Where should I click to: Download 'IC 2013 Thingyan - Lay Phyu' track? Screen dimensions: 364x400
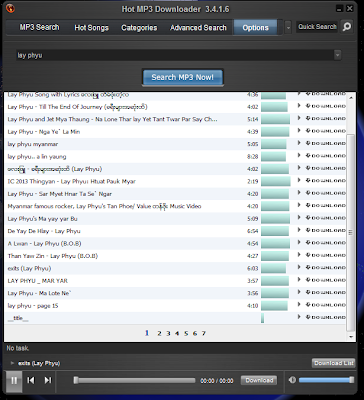pos(326,180)
